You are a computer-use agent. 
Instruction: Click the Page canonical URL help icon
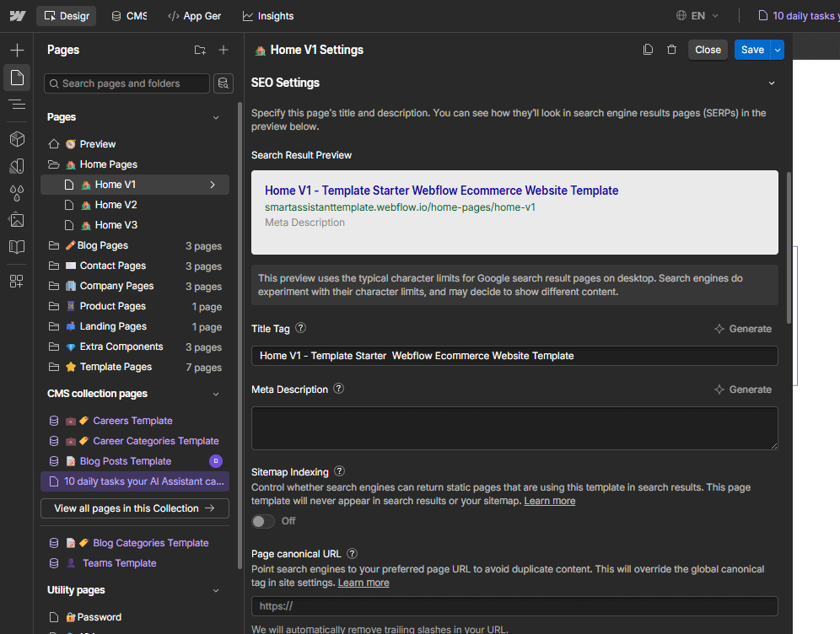(352, 554)
